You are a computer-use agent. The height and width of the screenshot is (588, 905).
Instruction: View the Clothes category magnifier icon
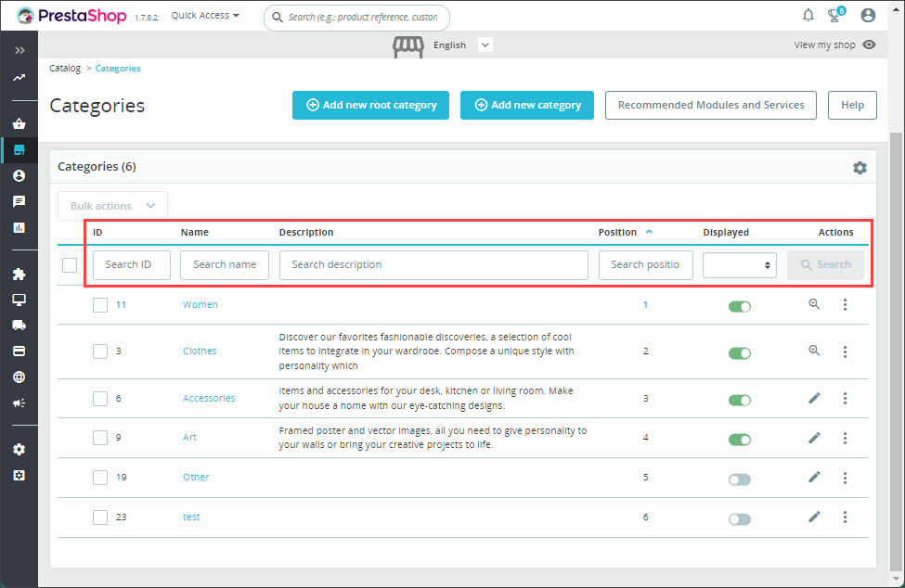[x=814, y=350]
